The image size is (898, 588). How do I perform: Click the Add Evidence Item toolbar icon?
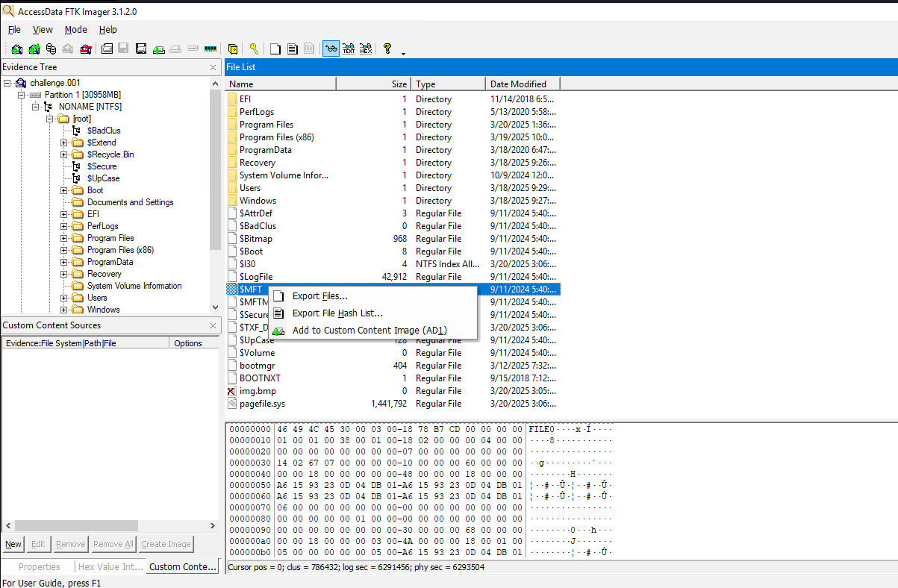point(16,49)
